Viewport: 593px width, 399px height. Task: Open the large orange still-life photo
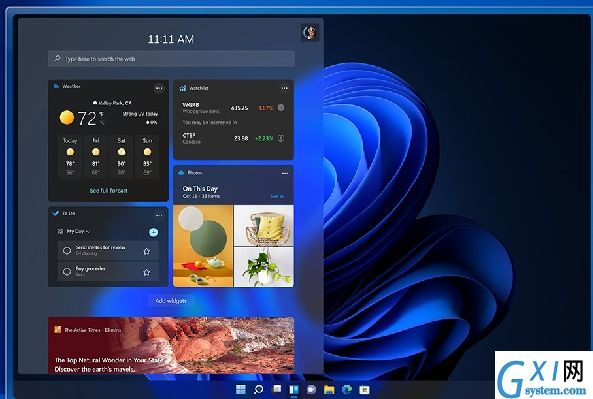(x=203, y=246)
